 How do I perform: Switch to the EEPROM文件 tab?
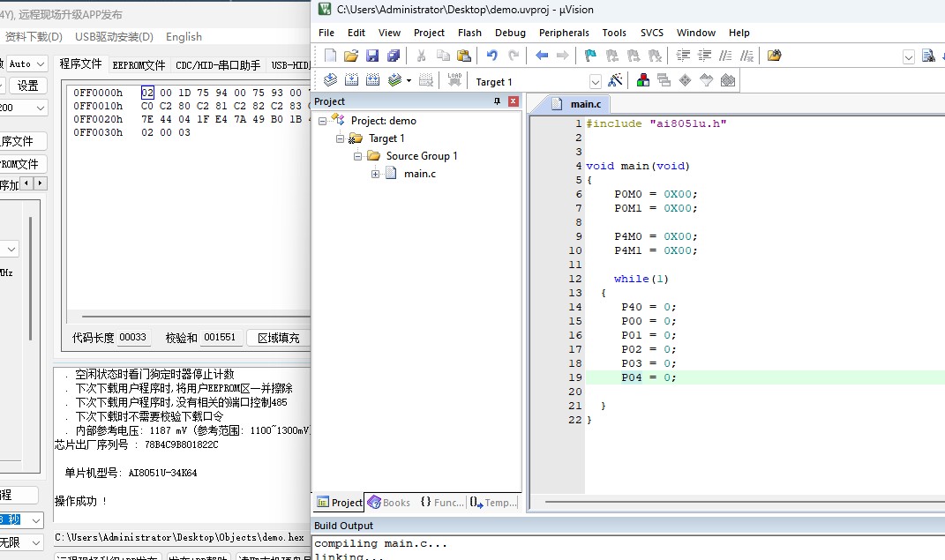(139, 65)
